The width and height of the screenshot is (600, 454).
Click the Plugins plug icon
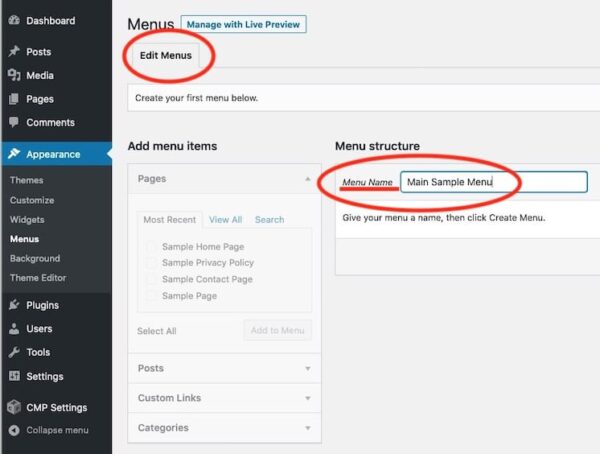pos(14,305)
